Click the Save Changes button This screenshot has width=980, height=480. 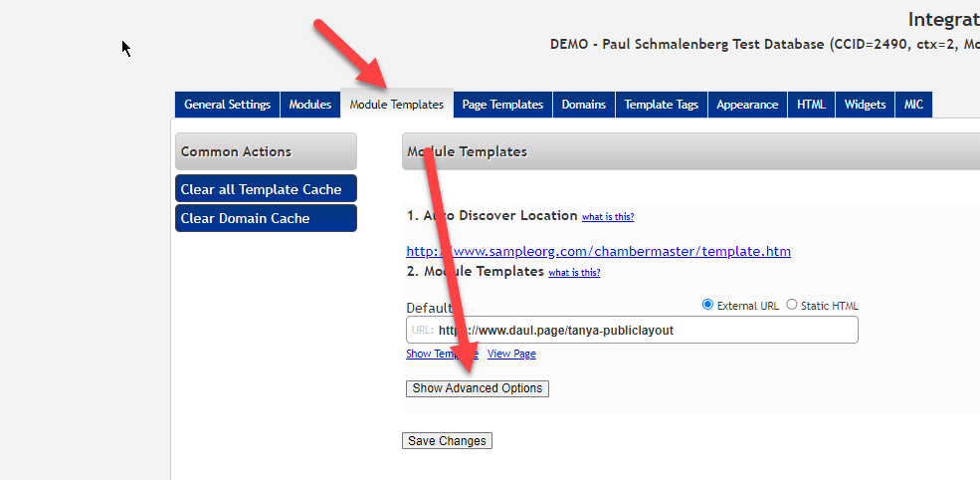coord(447,440)
